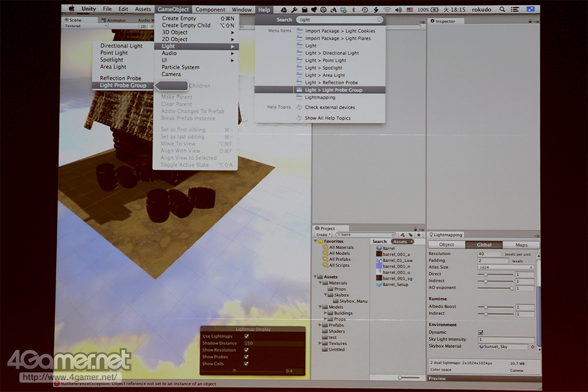Open the Atlas Size dropdown
The image size is (588, 392).
point(506,267)
